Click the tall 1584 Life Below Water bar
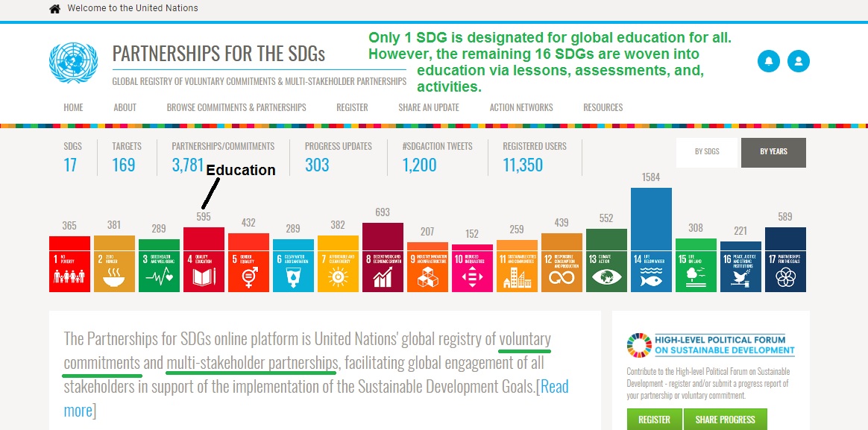The width and height of the screenshot is (868, 430). coord(652,218)
